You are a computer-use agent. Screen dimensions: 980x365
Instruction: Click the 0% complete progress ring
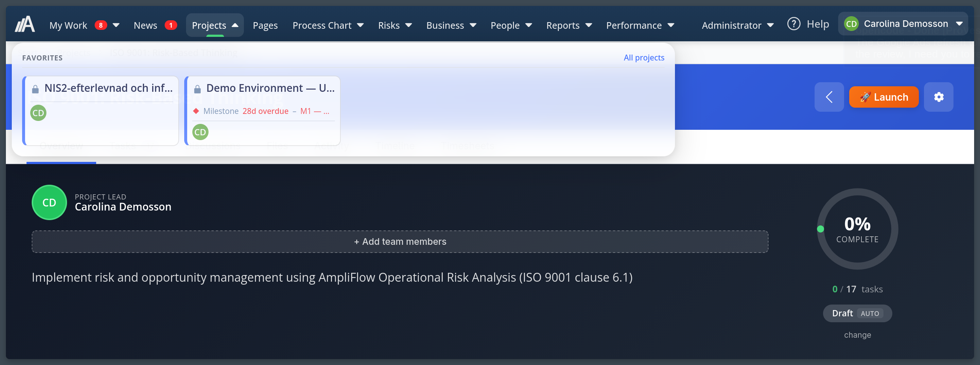(857, 229)
